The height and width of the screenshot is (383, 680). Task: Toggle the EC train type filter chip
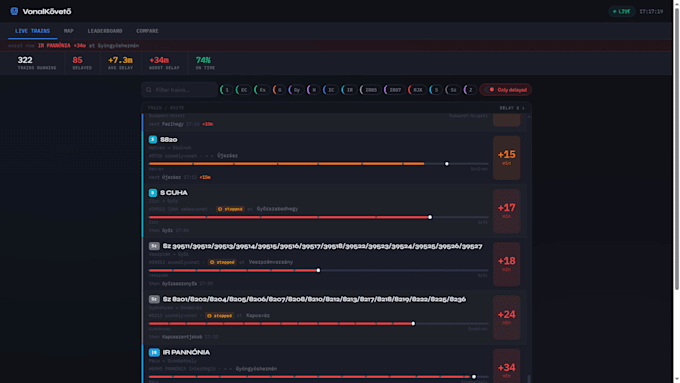point(244,90)
